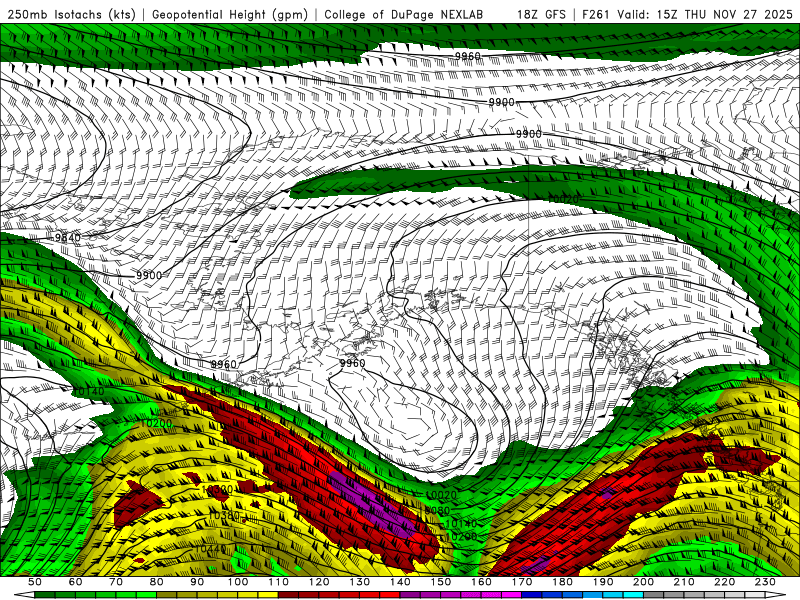Click the colorbar value 60
This screenshot has width=800, height=600.
coord(75,582)
